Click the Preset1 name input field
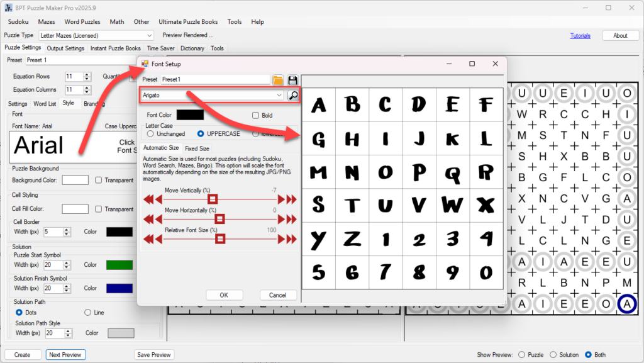Viewport: 644px width, 363px height. point(214,80)
